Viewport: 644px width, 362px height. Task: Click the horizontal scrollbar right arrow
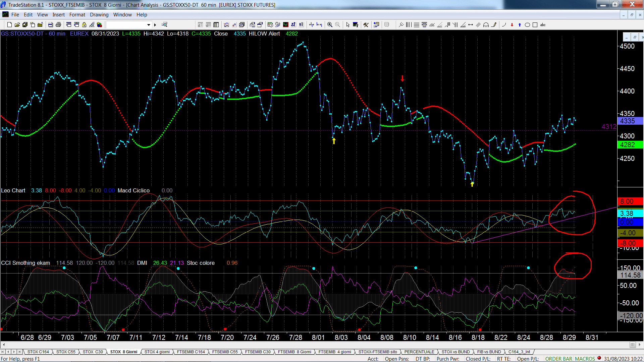coord(640,345)
